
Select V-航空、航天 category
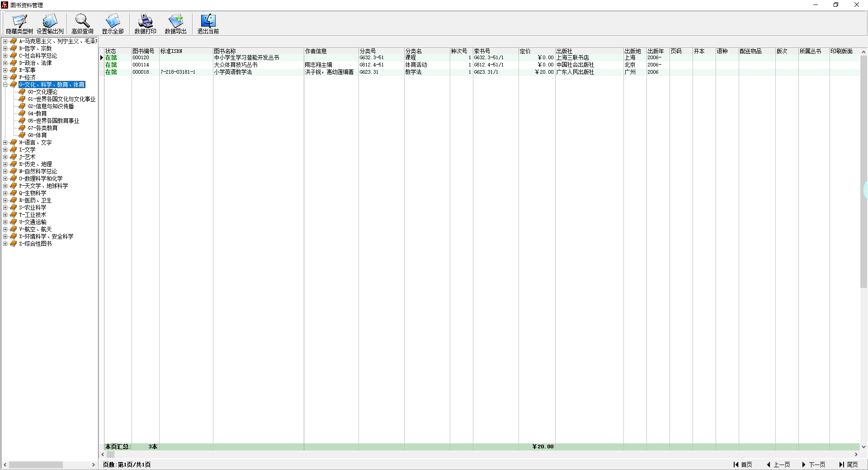click(x=35, y=229)
